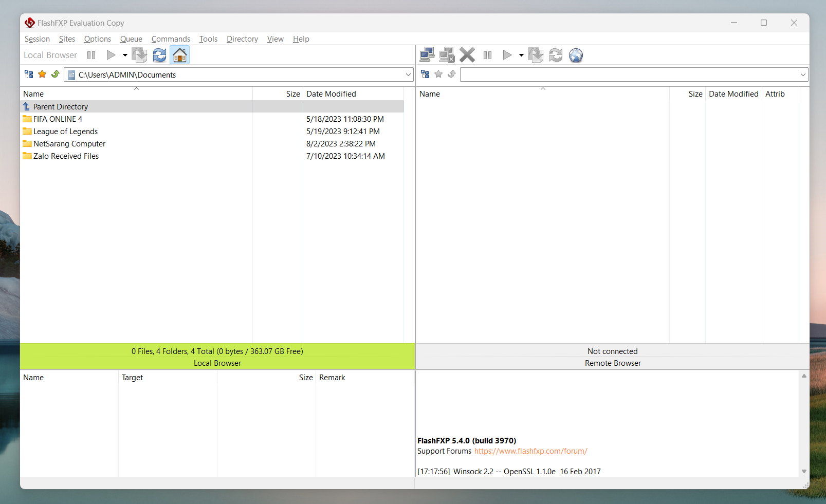Click the local pause transfer icon
The height and width of the screenshot is (504, 826).
click(x=91, y=55)
